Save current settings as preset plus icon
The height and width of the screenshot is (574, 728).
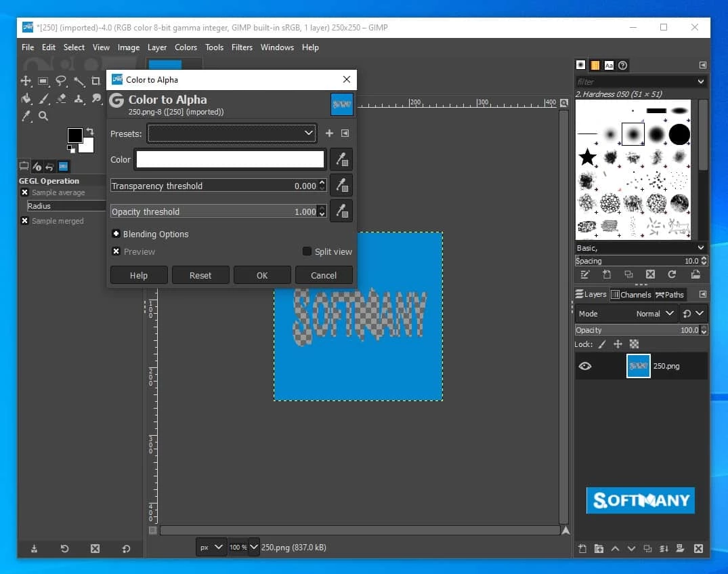point(330,134)
